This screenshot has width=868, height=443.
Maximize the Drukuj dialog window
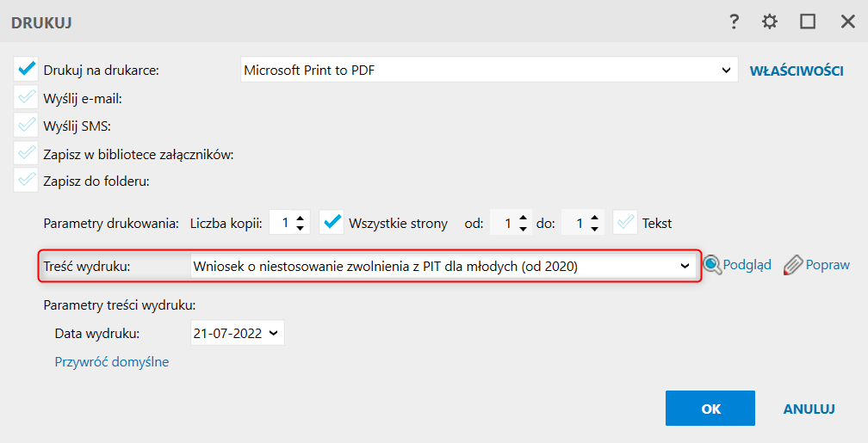click(x=808, y=22)
